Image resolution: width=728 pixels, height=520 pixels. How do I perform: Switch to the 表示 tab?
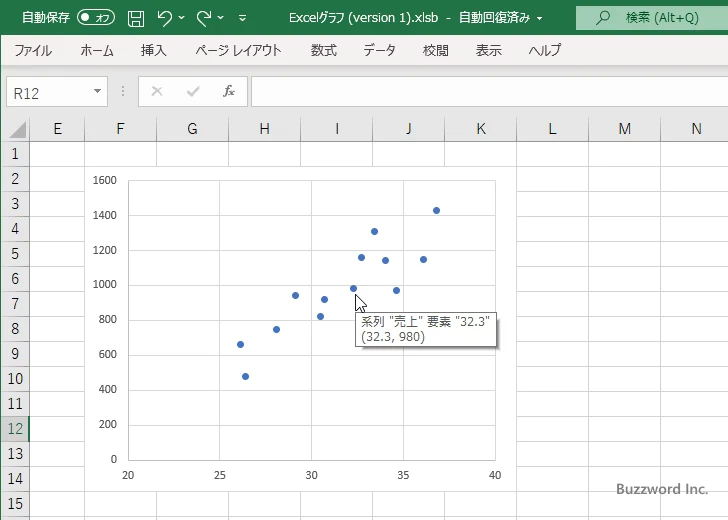(x=488, y=50)
